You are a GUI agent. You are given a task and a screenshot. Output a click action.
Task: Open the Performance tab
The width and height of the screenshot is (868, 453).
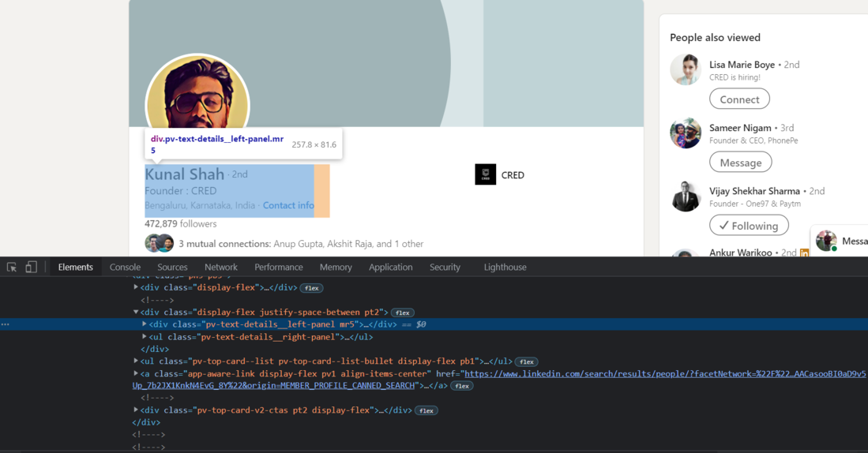(x=279, y=268)
